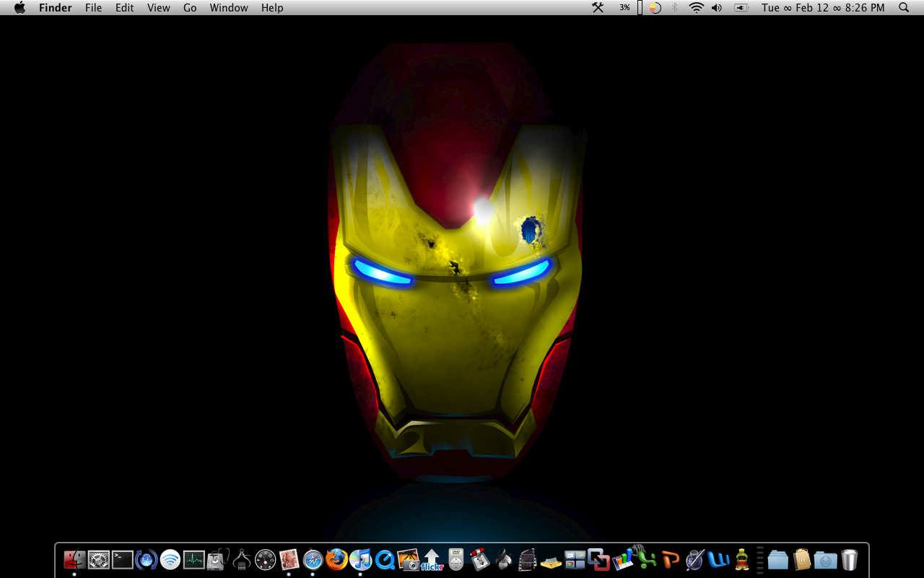Open Mail stamp icon in Dock

click(289, 559)
